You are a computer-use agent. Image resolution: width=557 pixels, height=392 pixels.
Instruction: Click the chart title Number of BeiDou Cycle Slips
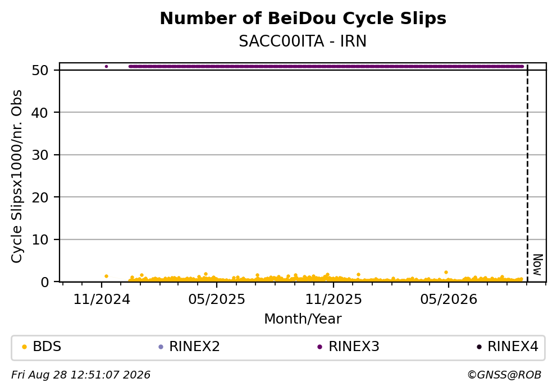303,19
